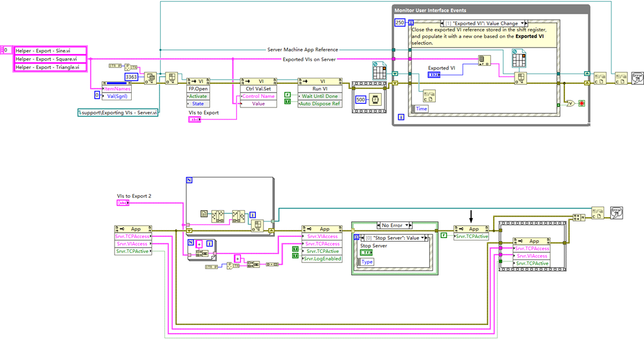
Task: Select the Stop Server boolean terminal
Action: pos(366,253)
